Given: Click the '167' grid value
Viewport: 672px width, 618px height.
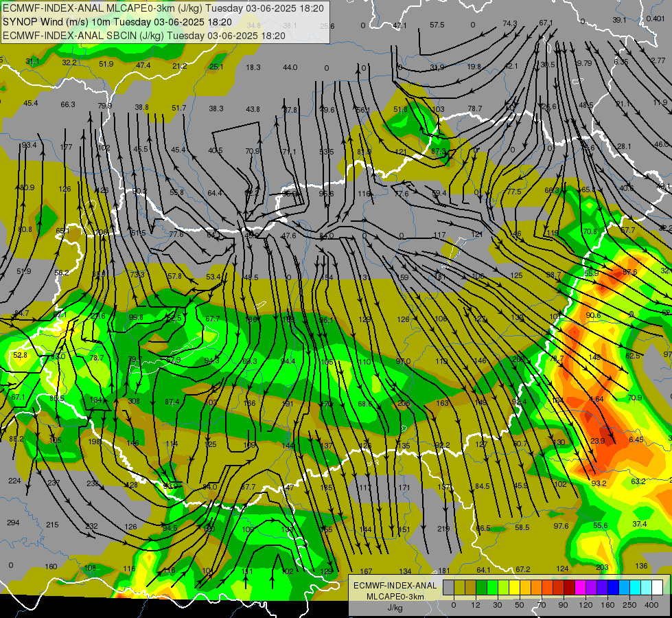Looking at the screenshot, I should (366, 571).
